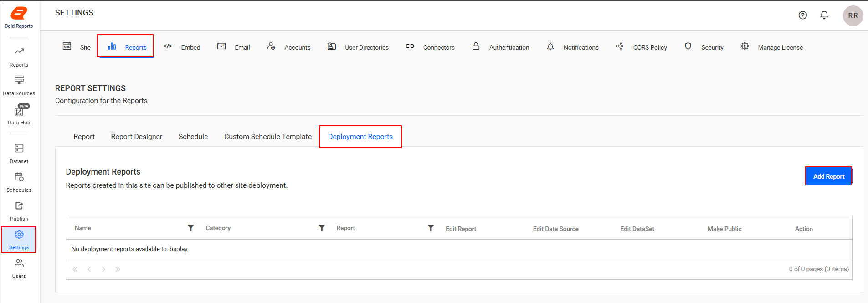This screenshot has width=868, height=303.
Task: Click the Action column header
Action: point(804,229)
